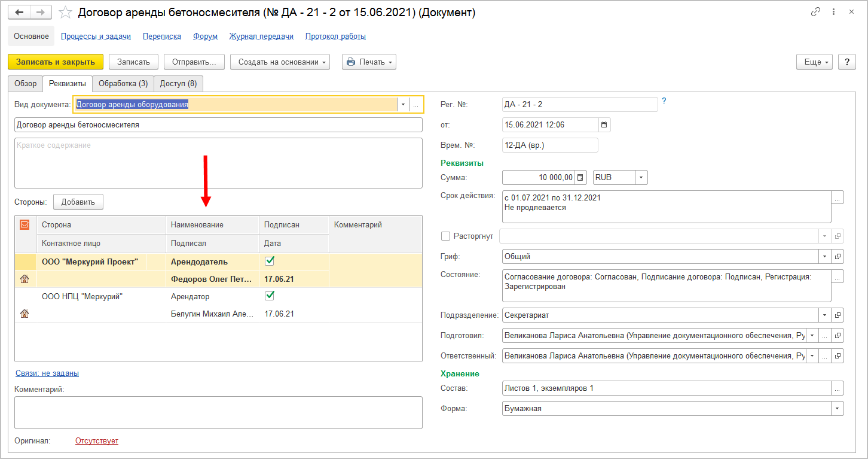This screenshot has width=868, height=459.
Task: Add document to favorites with the star
Action: pyautogui.click(x=66, y=12)
